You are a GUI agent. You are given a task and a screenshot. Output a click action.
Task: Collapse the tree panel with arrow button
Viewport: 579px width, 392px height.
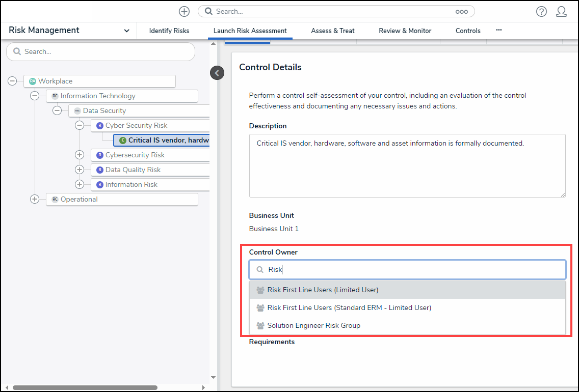[x=217, y=73]
